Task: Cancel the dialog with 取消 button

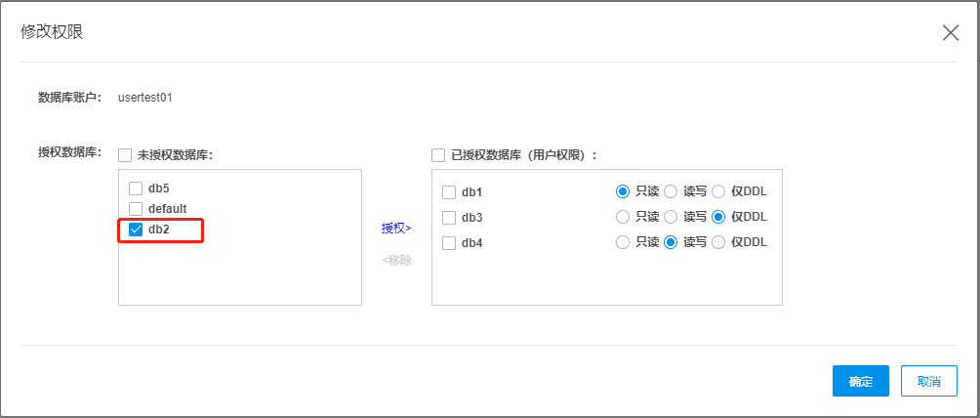Action: point(929,382)
